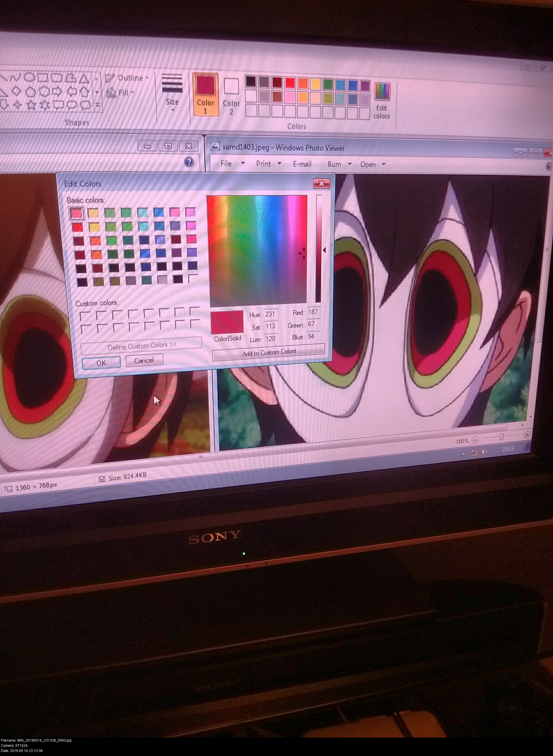Expand the full Shapes gallery
The width and height of the screenshot is (553, 756).
coord(97,105)
